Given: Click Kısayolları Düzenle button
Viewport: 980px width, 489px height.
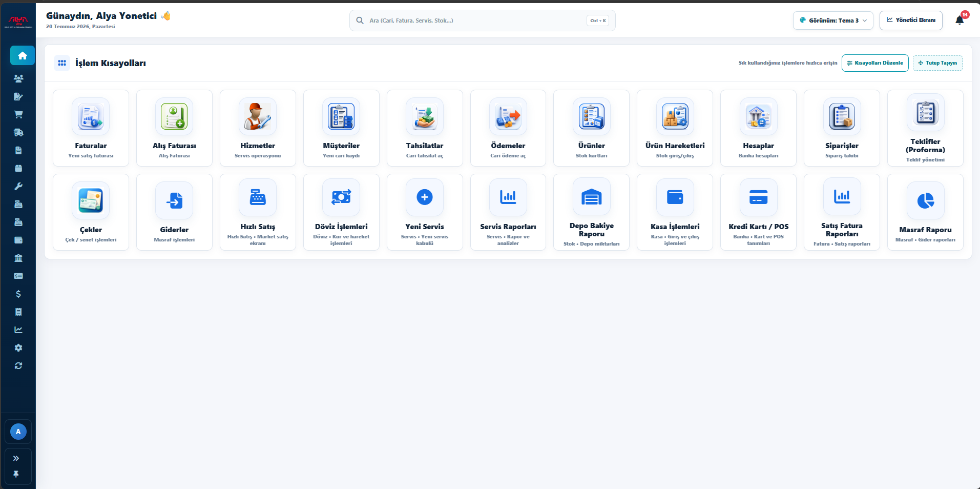Looking at the screenshot, I should (875, 63).
